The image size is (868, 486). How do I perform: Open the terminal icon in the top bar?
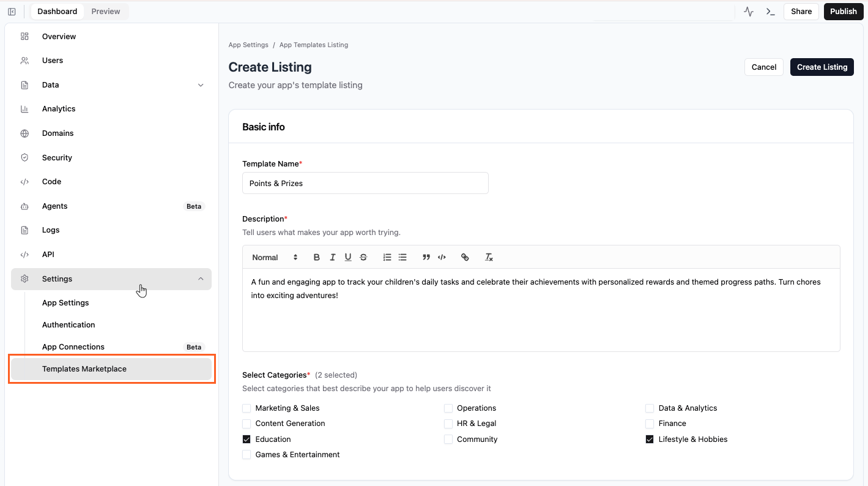(770, 11)
